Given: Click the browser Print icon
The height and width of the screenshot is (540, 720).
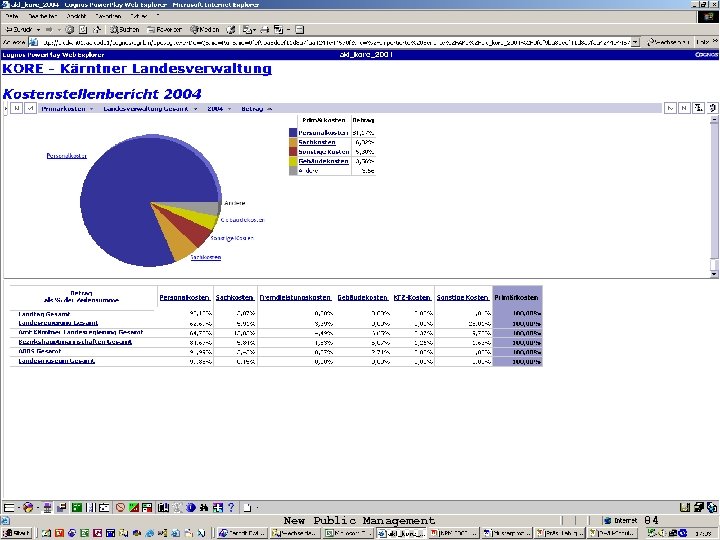Looking at the screenshot, I should (x=264, y=29).
